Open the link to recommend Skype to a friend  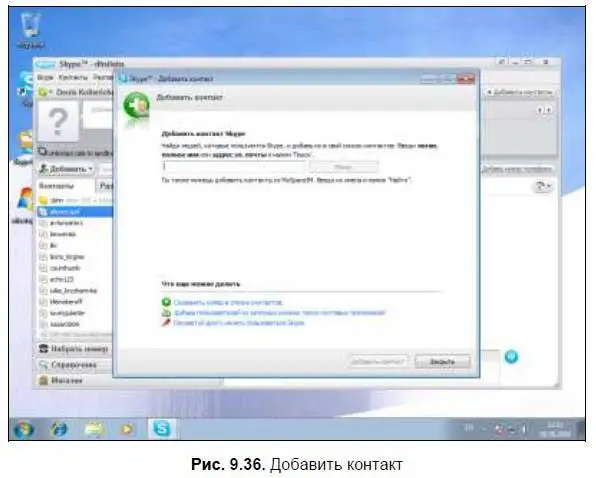click(x=239, y=323)
